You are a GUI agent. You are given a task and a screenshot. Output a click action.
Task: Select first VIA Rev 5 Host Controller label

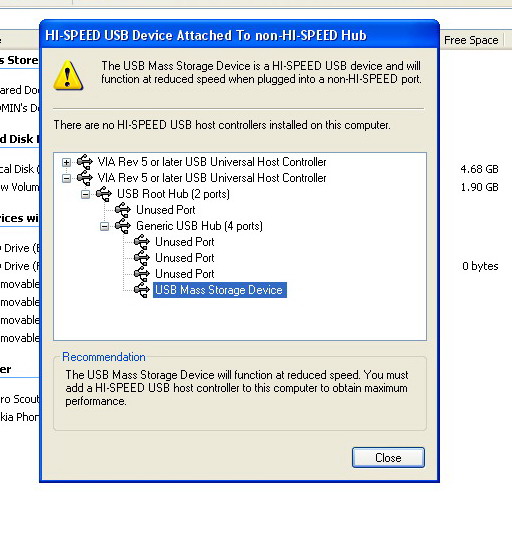212,162
